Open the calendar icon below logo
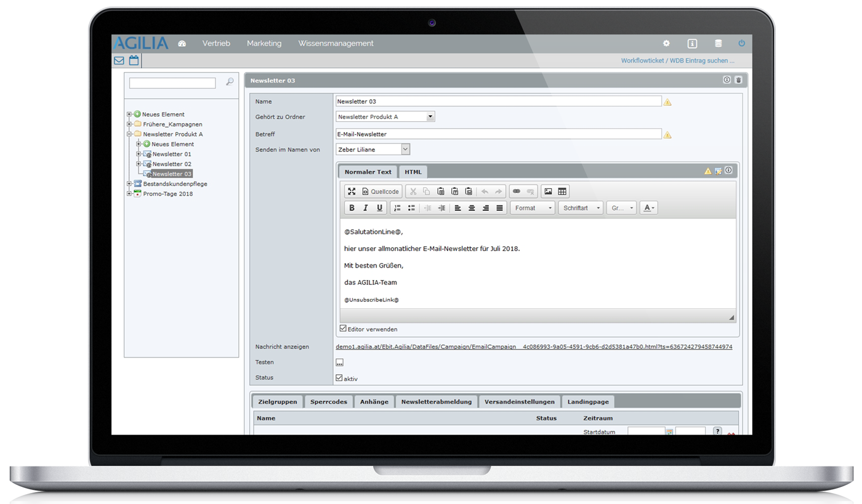Screen dimensions: 862x504 [134, 60]
